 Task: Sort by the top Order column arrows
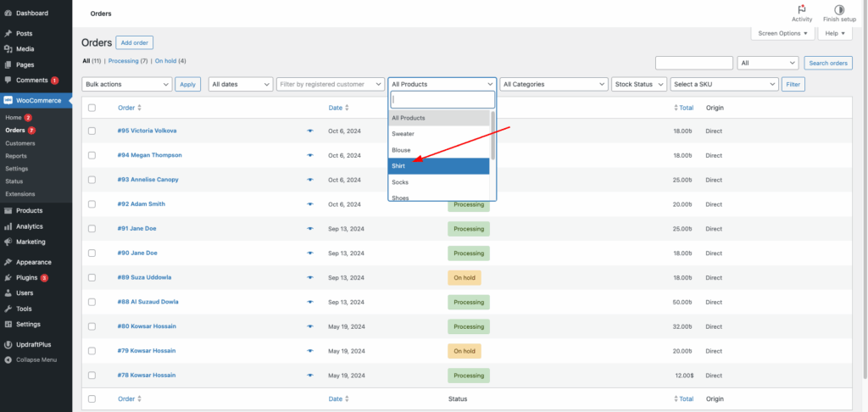coord(140,108)
